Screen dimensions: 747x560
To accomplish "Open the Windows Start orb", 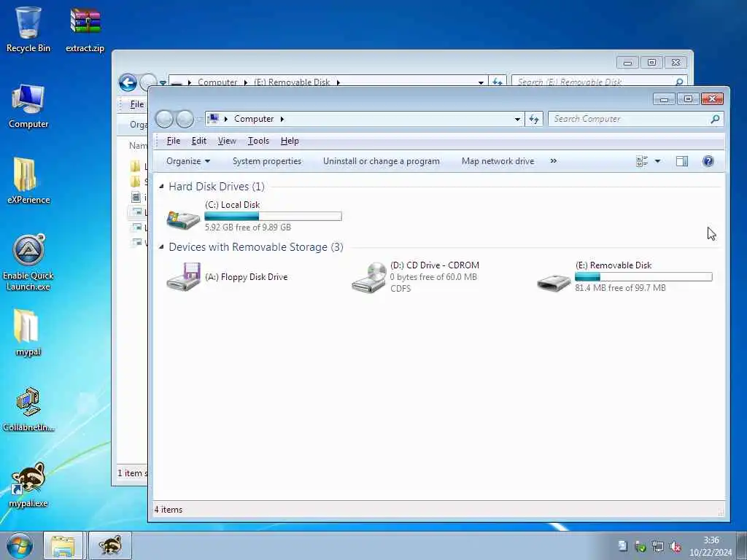I will [x=19, y=545].
